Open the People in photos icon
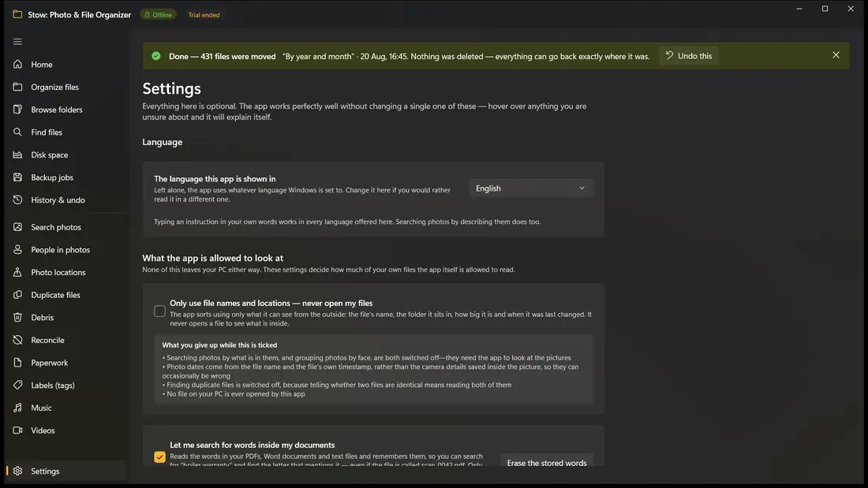 pyautogui.click(x=17, y=250)
